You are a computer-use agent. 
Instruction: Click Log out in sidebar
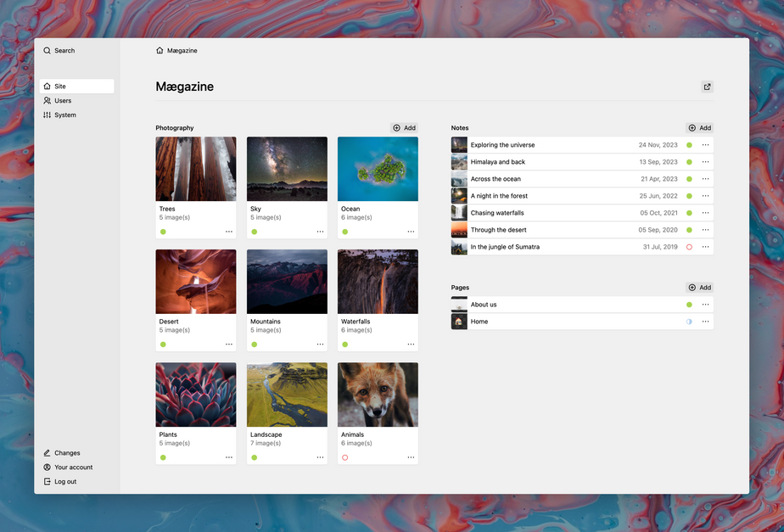point(64,482)
